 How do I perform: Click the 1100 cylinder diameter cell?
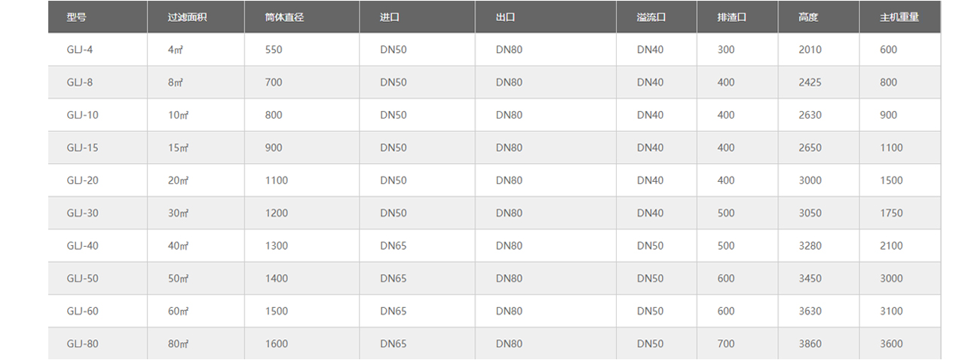(277, 180)
